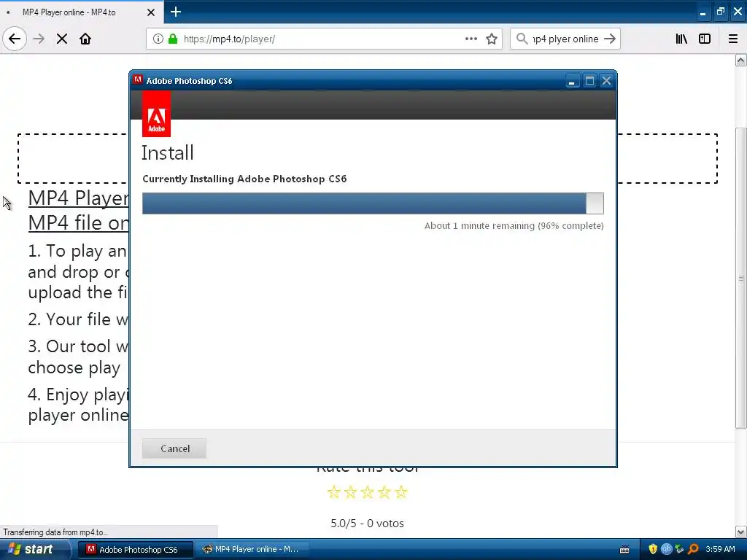Click the third rating star
This screenshot has width=747, height=560.
tap(368, 492)
